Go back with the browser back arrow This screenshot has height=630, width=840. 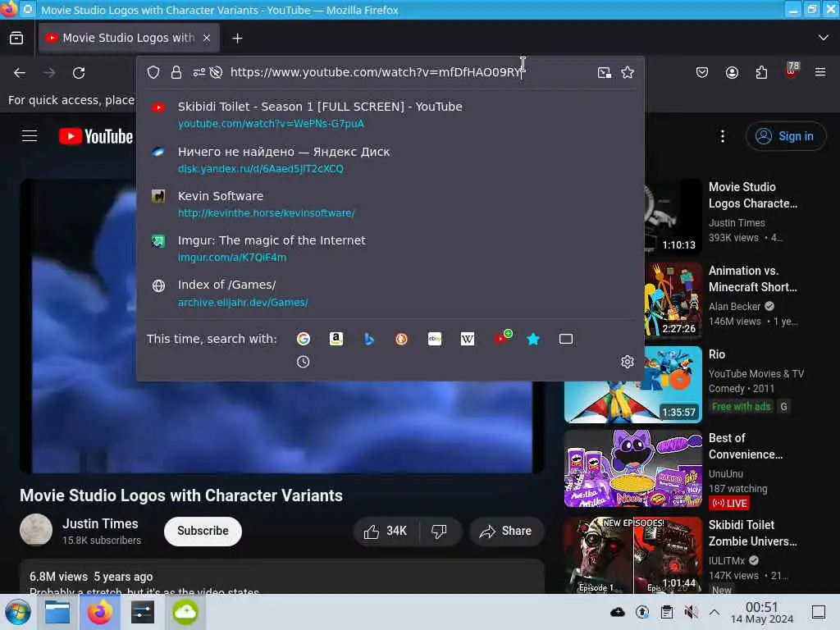[20, 73]
